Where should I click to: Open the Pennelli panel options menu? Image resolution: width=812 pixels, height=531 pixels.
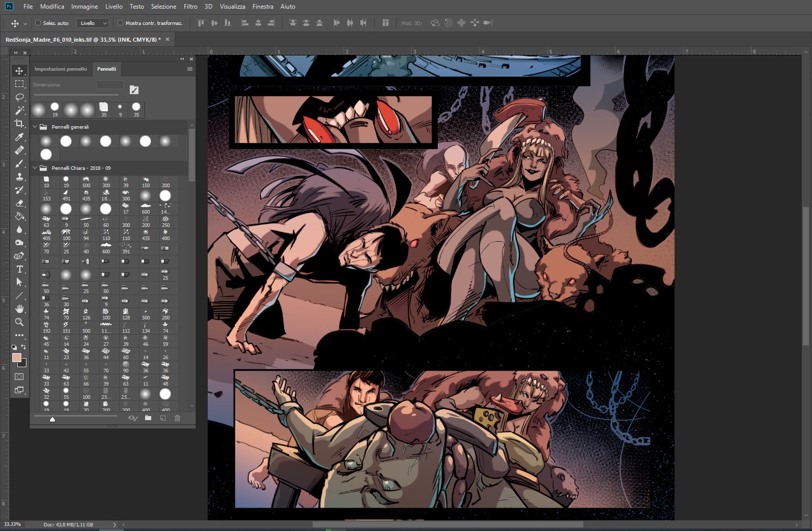pos(190,69)
